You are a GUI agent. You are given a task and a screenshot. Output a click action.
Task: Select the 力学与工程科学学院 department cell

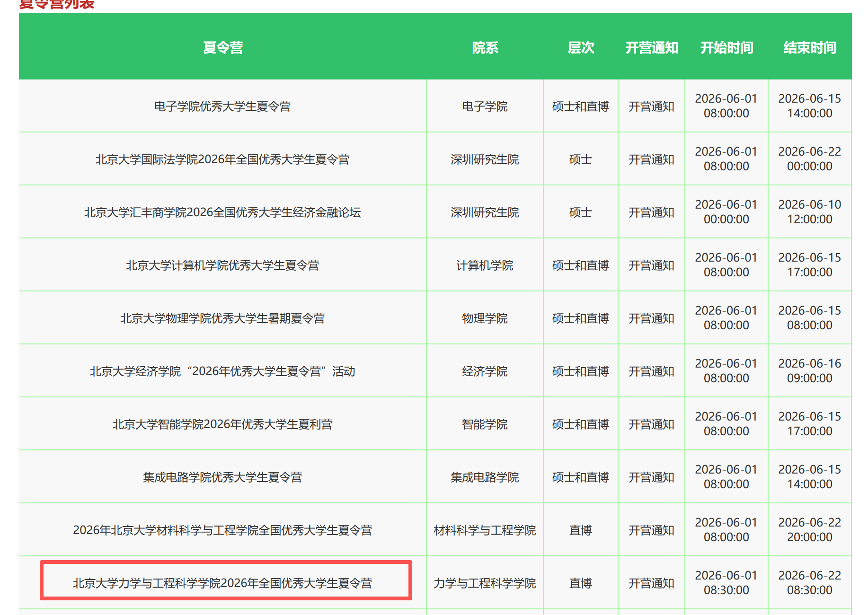485,583
